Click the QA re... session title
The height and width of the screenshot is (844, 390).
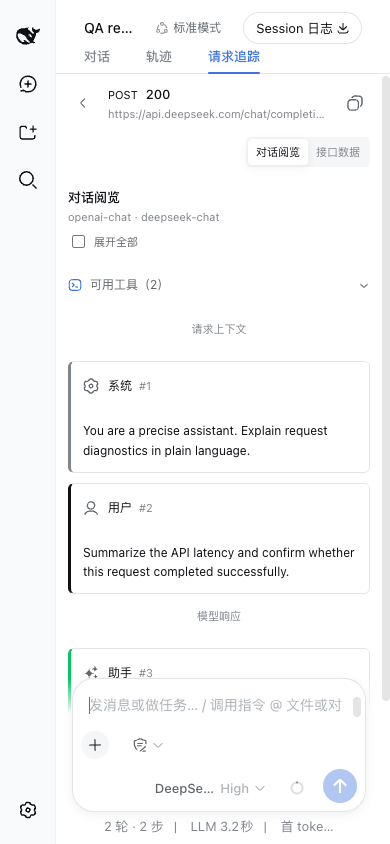(x=108, y=29)
